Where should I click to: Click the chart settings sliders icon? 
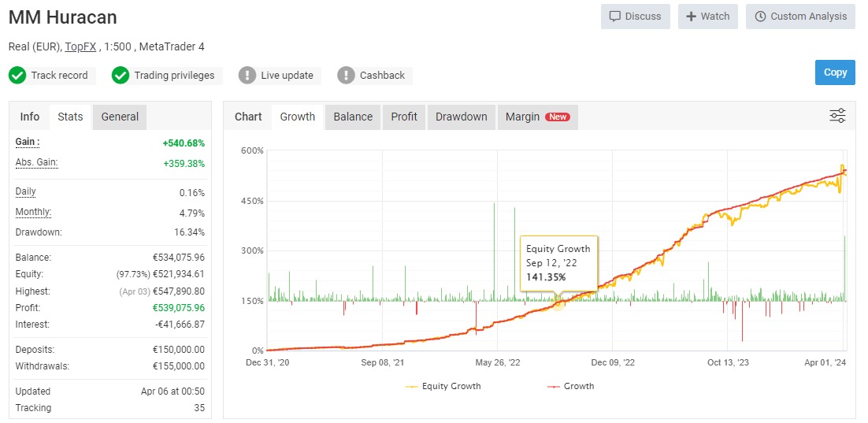837,117
